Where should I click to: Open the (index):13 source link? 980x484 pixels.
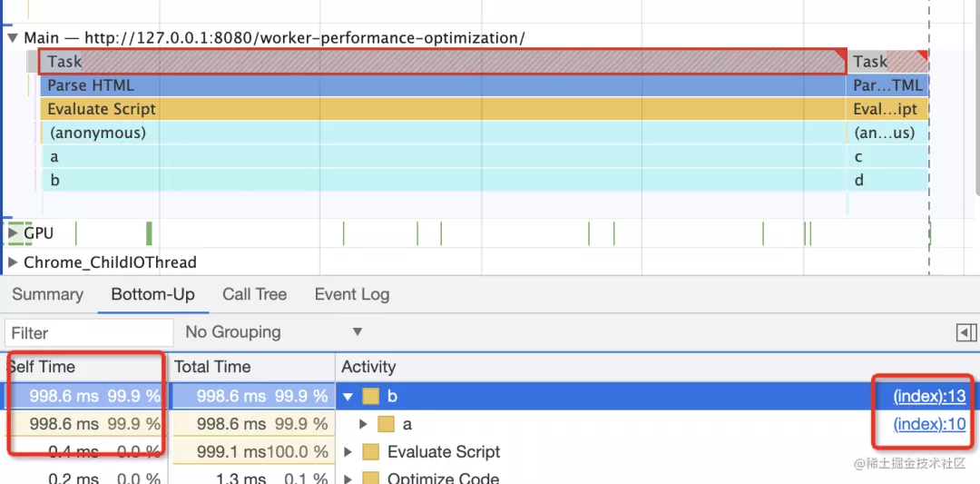point(929,396)
